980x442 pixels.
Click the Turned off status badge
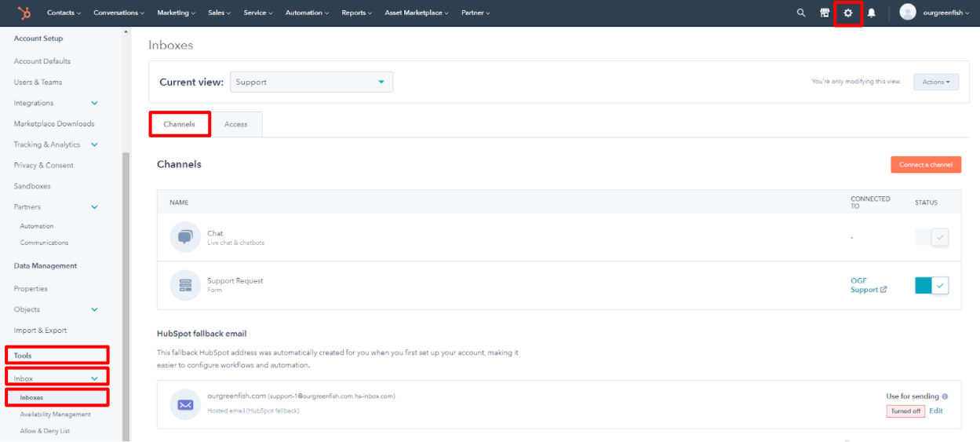905,411
